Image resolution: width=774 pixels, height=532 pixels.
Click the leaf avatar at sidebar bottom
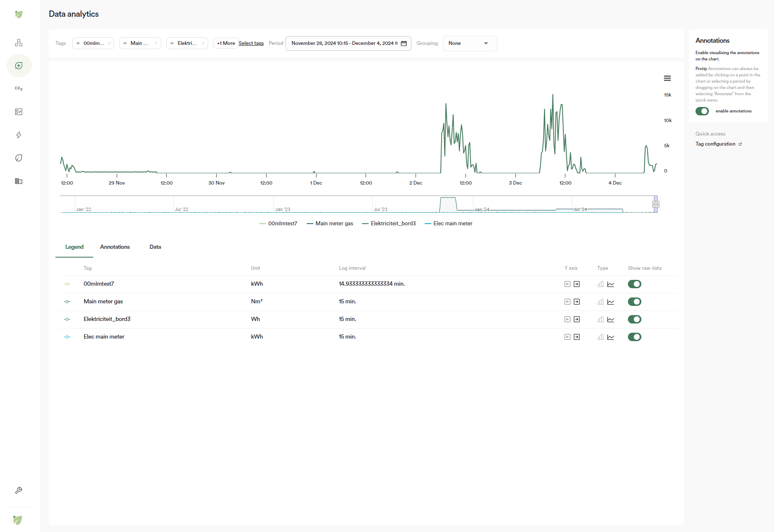pyautogui.click(x=18, y=520)
